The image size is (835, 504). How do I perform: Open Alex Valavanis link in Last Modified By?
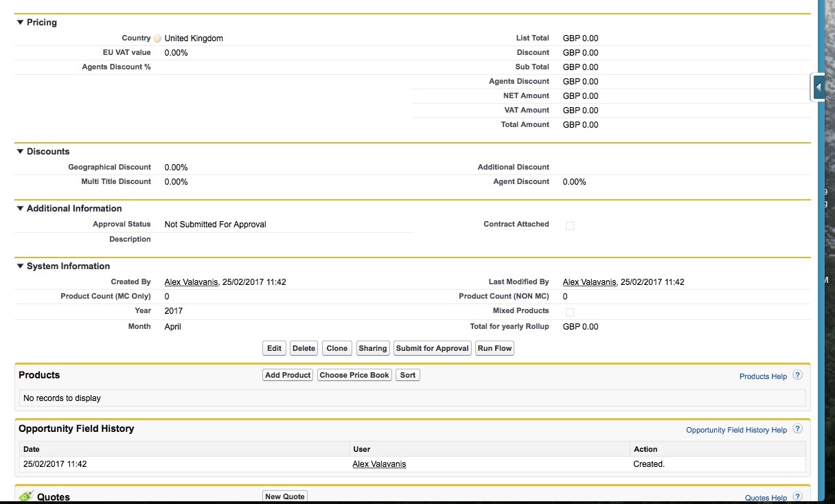[x=589, y=282]
